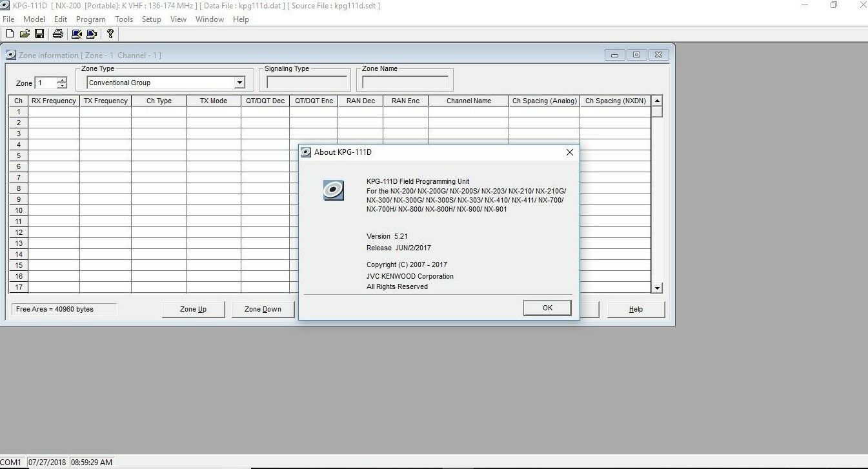
Task: Select channel row 17 header
Action: coord(19,287)
